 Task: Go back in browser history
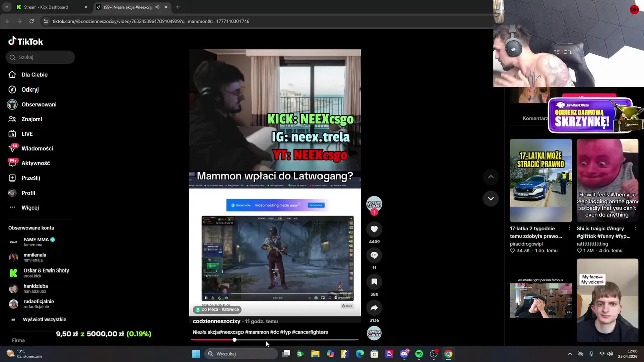point(7,21)
